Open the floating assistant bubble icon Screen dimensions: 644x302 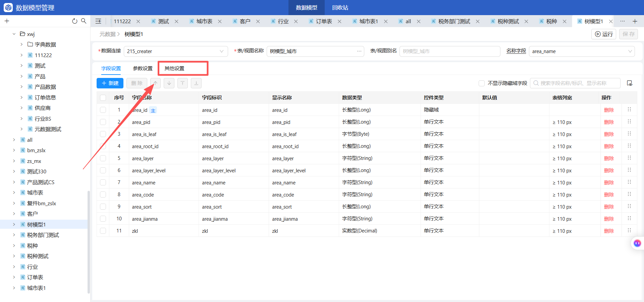tap(637, 243)
